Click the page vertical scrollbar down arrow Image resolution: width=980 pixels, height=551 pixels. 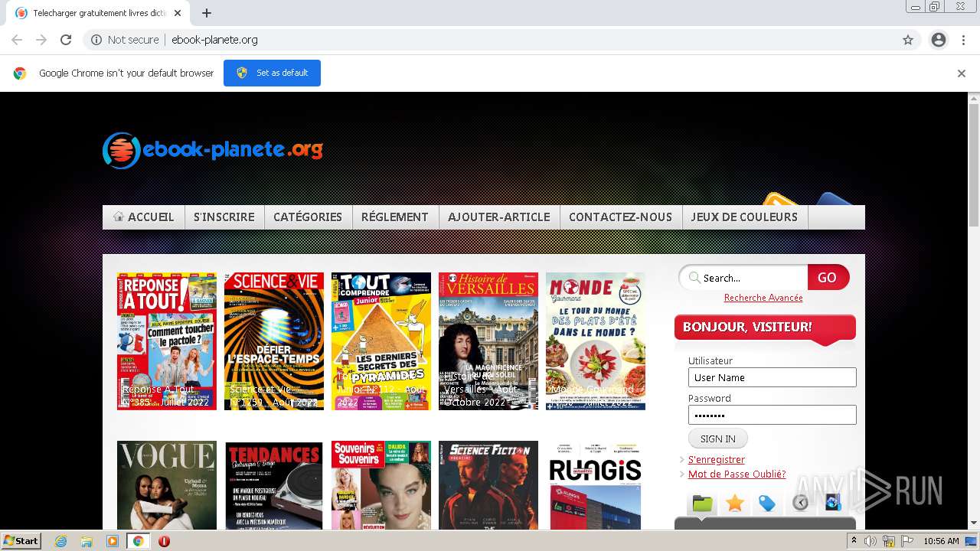click(974, 523)
